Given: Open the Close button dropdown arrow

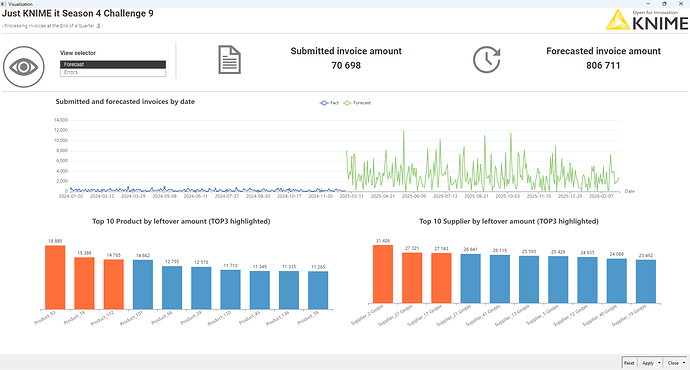Looking at the screenshot, I should [684, 363].
